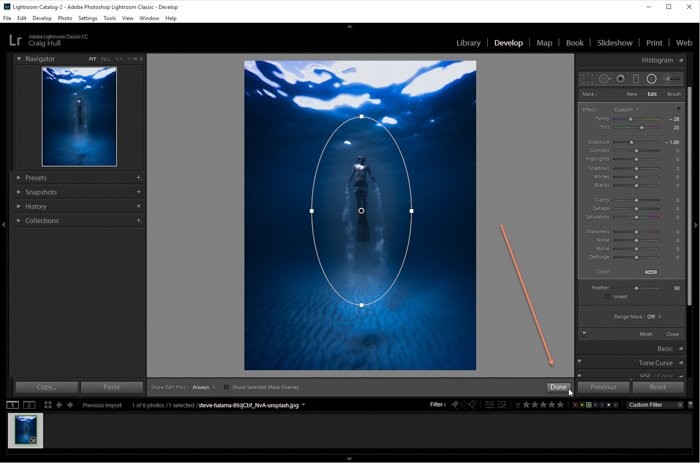The height and width of the screenshot is (463, 700).
Task: Open the Color swatch picker
Action: [651, 271]
